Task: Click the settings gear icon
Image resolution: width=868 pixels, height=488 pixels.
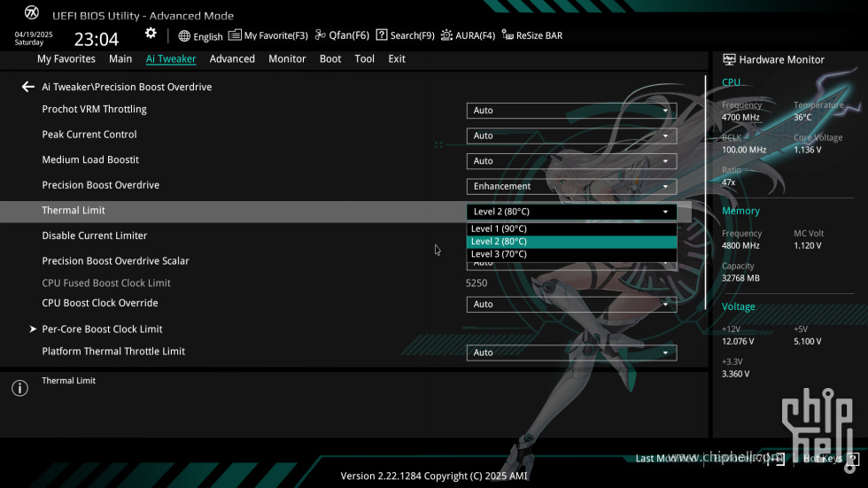Action: (x=151, y=34)
